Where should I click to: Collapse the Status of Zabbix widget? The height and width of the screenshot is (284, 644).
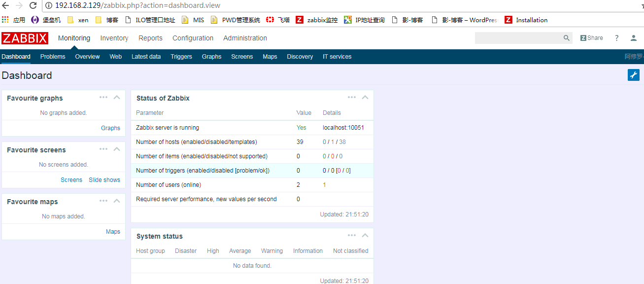tap(365, 97)
